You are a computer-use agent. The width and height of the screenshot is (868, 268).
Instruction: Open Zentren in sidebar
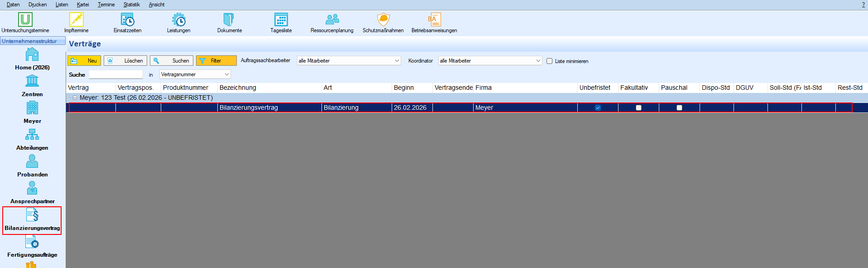click(x=32, y=86)
